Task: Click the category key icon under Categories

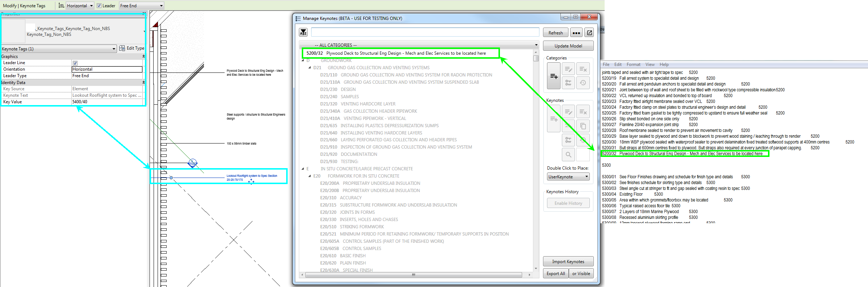Action: (x=568, y=83)
